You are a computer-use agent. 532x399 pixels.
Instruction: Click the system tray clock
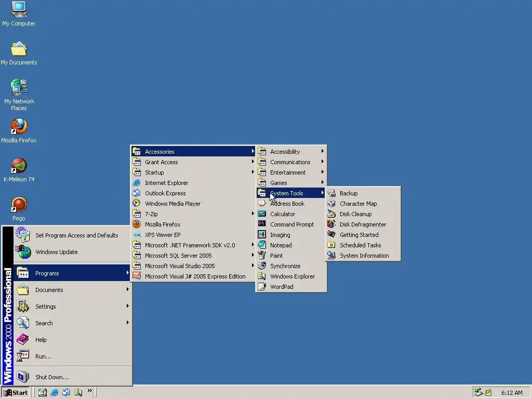[x=512, y=393]
